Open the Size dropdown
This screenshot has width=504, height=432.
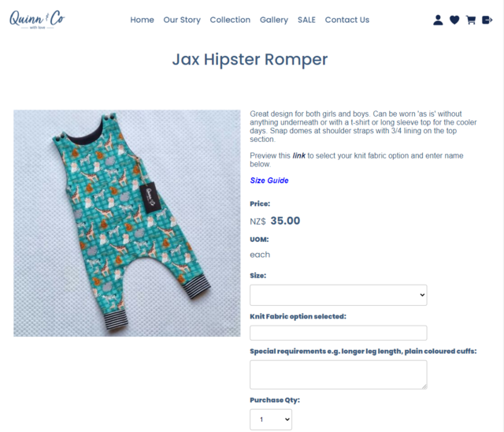(338, 295)
